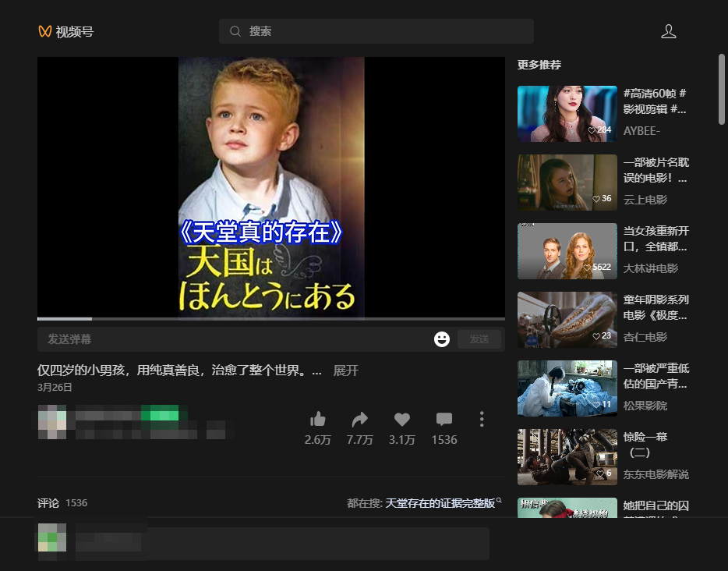The image size is (728, 571).
Task: Click title '当女孩重新开口,全镇都...'
Action: [656, 239]
